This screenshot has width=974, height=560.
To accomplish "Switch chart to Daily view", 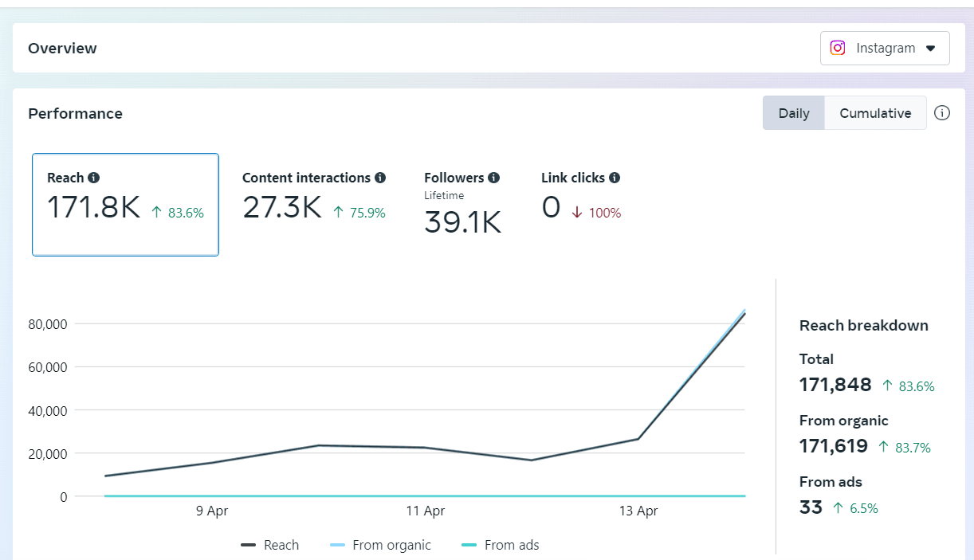I will 794,113.
